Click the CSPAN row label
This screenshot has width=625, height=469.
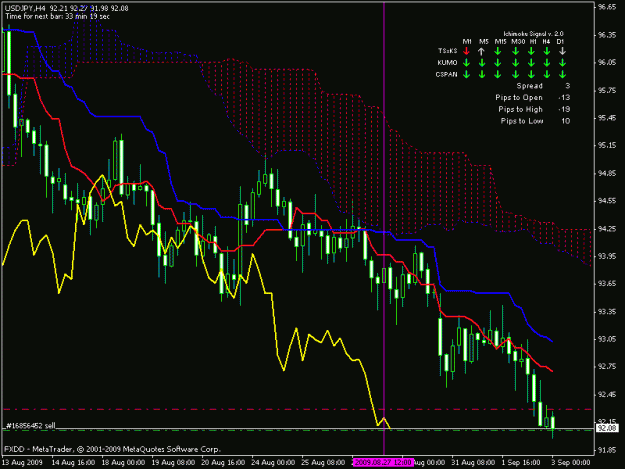pos(446,75)
